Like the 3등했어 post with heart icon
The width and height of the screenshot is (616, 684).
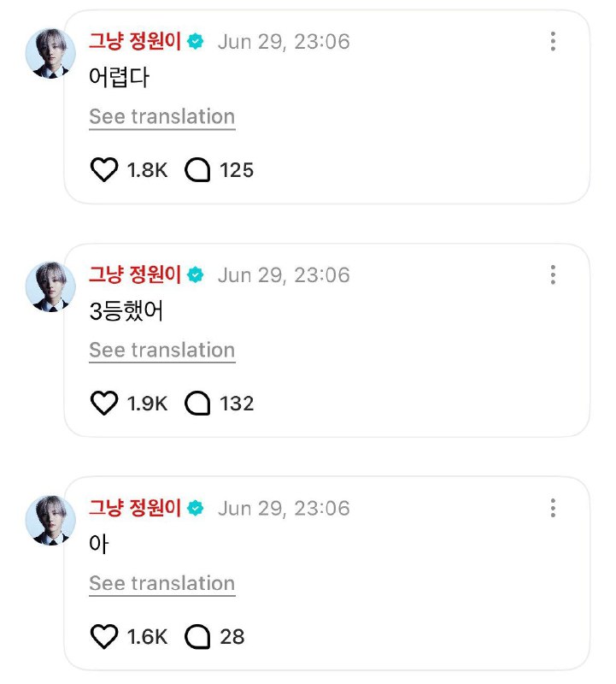tap(103, 403)
